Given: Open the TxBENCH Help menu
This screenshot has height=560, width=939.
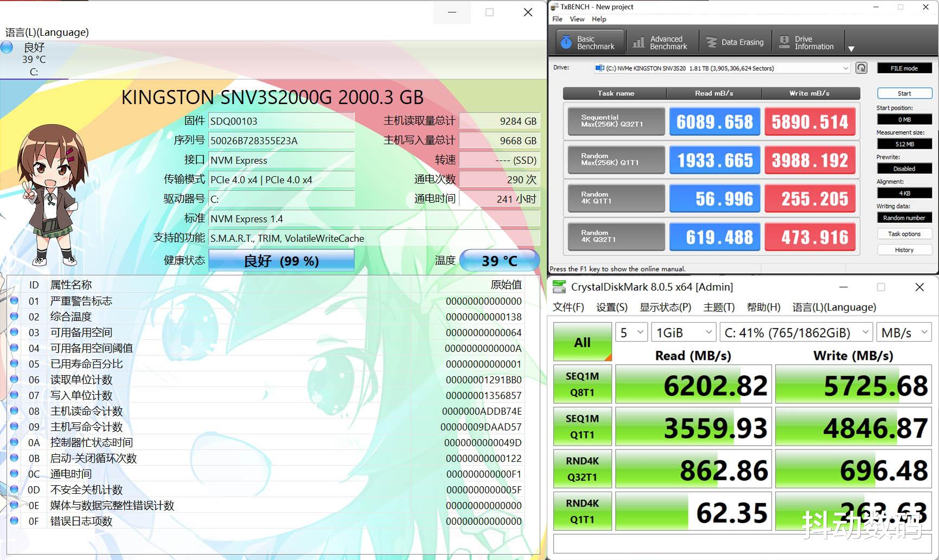Looking at the screenshot, I should point(599,19).
